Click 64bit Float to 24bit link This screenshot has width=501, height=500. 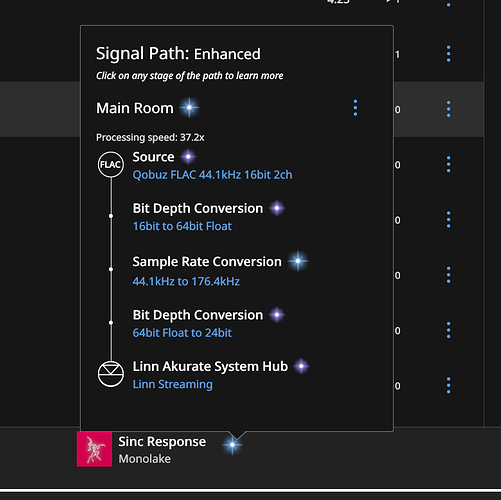pos(182,333)
